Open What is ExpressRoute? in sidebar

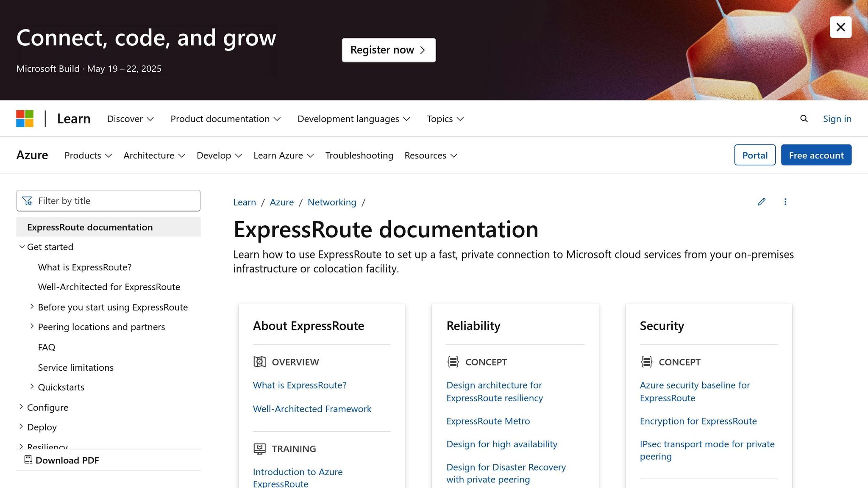point(85,267)
